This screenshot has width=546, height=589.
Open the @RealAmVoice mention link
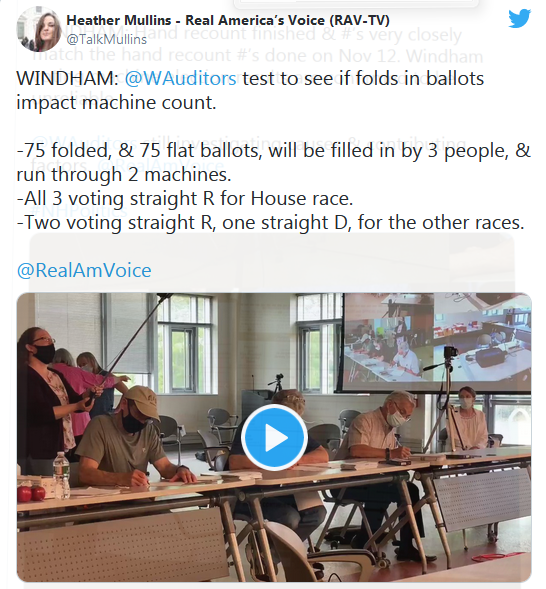tap(84, 270)
